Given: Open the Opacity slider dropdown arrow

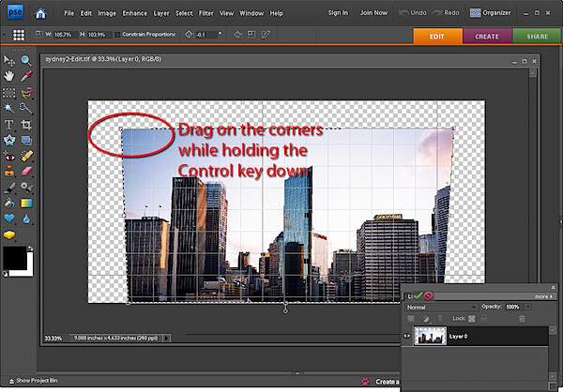Looking at the screenshot, I should (527, 307).
